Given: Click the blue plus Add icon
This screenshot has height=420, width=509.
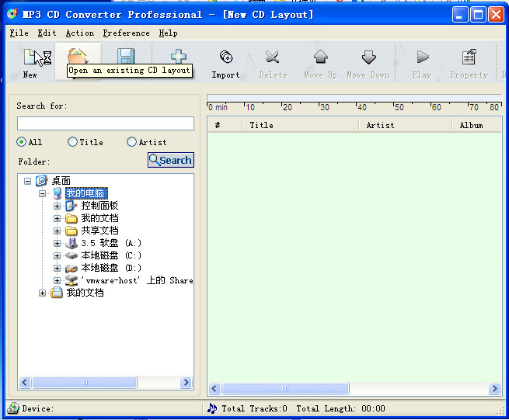Looking at the screenshot, I should pos(179,56).
